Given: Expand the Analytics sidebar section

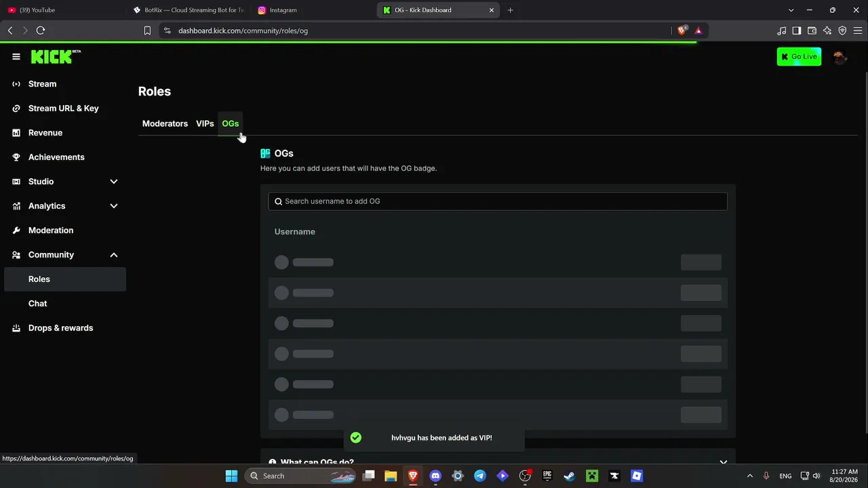Looking at the screenshot, I should click(114, 206).
